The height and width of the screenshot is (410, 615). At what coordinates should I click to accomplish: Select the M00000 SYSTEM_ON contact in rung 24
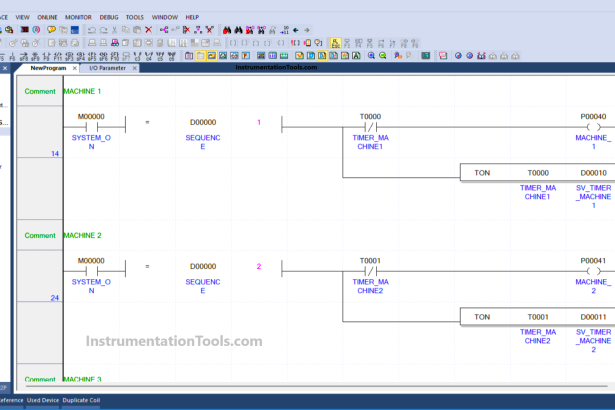(x=90, y=271)
